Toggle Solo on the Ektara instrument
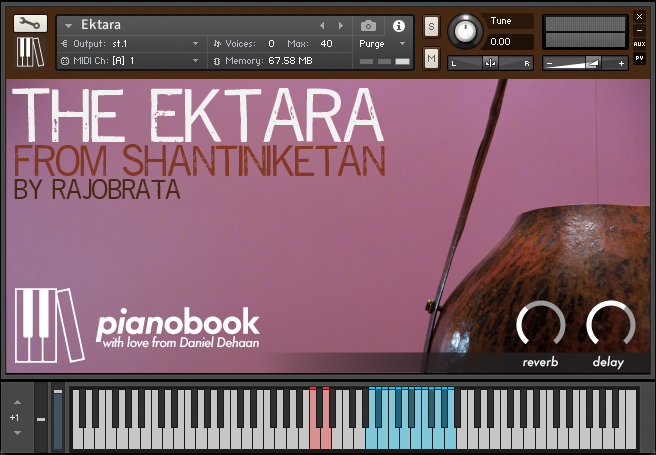Viewport: 656px width, 455px height. click(431, 25)
